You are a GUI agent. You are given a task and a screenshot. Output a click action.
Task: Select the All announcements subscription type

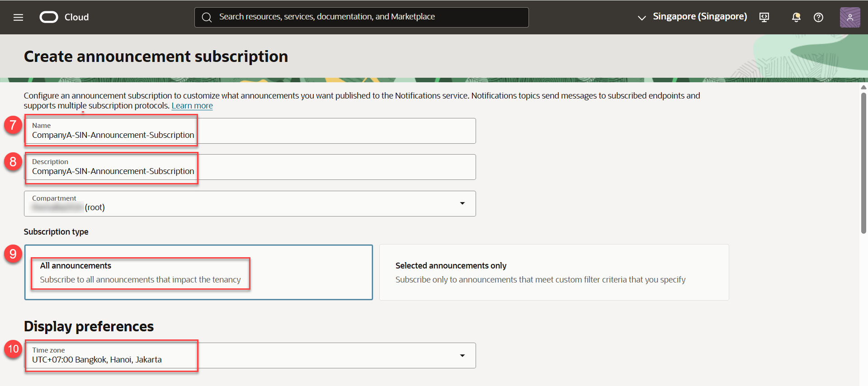(198, 273)
